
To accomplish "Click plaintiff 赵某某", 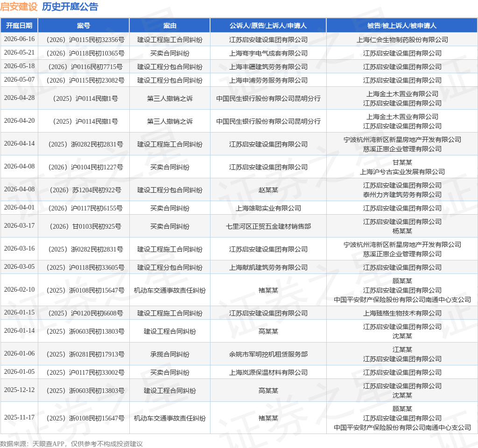I will click(x=268, y=190).
